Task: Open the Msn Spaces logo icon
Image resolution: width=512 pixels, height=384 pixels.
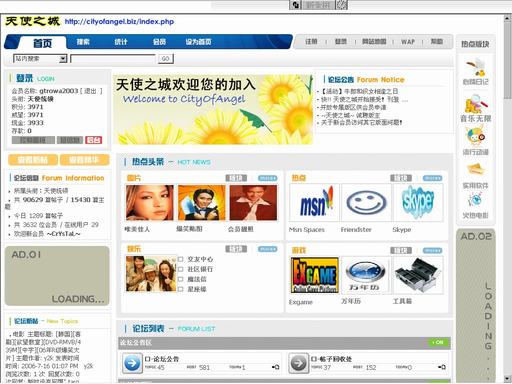Action: click(x=314, y=203)
